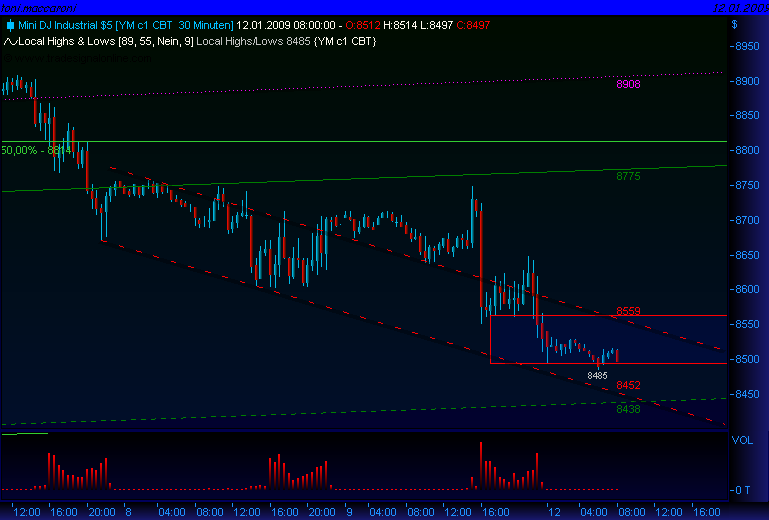Click the red 8559 channel label
Screen dimensions: 769x520
click(628, 311)
